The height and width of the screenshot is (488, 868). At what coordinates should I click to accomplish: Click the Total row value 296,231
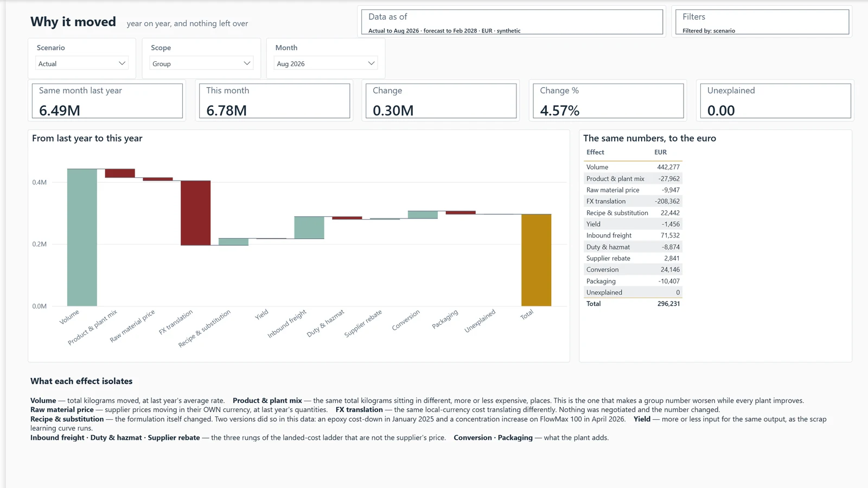click(668, 304)
